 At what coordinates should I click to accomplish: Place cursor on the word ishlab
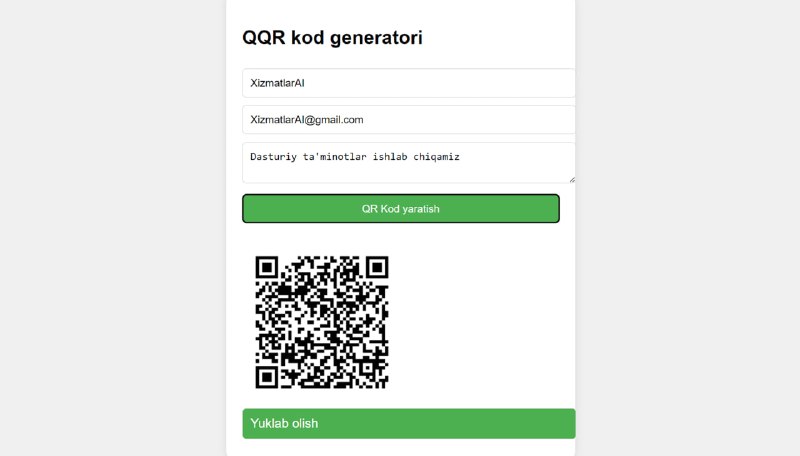(x=390, y=157)
